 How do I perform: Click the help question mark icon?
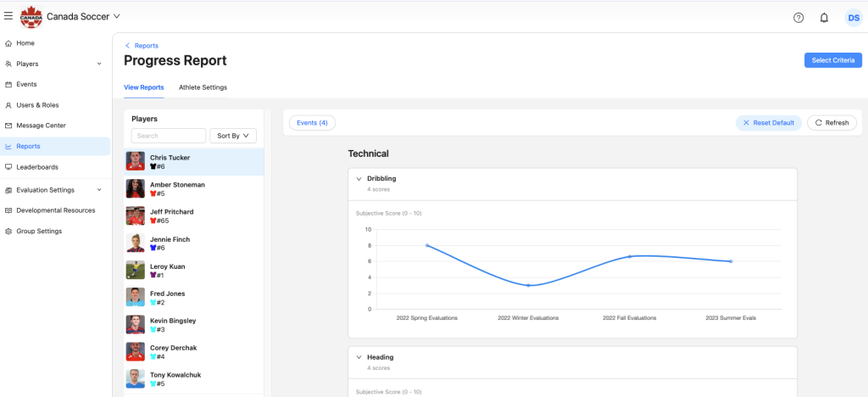[798, 18]
